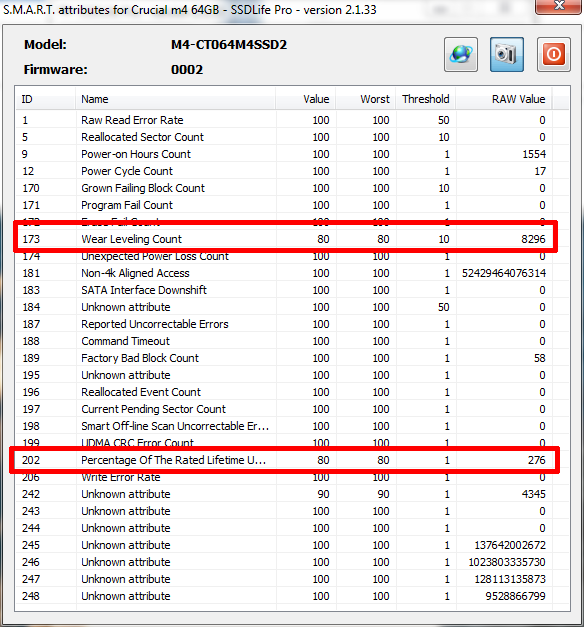Click the firmware version 0002 text
This screenshot has width=584, height=627.
(x=187, y=70)
